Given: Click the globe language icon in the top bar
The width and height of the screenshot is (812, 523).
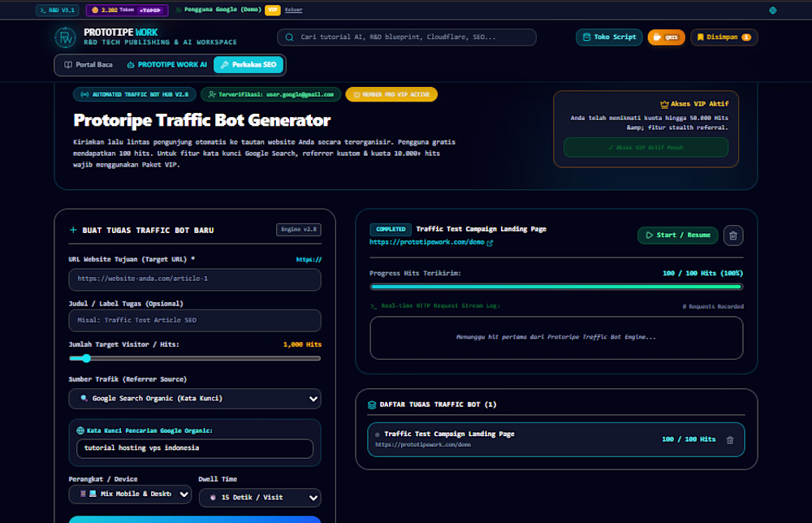Looking at the screenshot, I should point(772,11).
